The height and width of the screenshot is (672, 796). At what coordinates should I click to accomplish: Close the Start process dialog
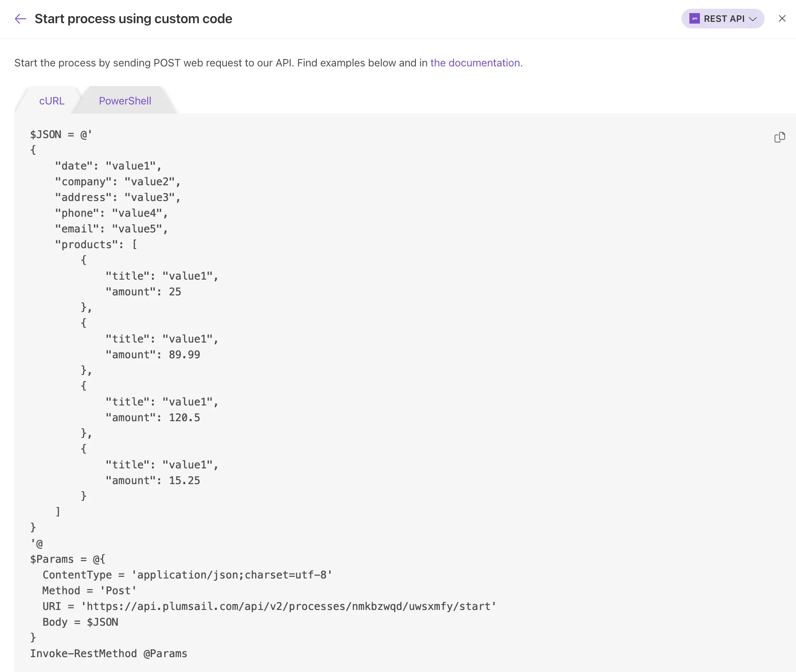click(782, 18)
